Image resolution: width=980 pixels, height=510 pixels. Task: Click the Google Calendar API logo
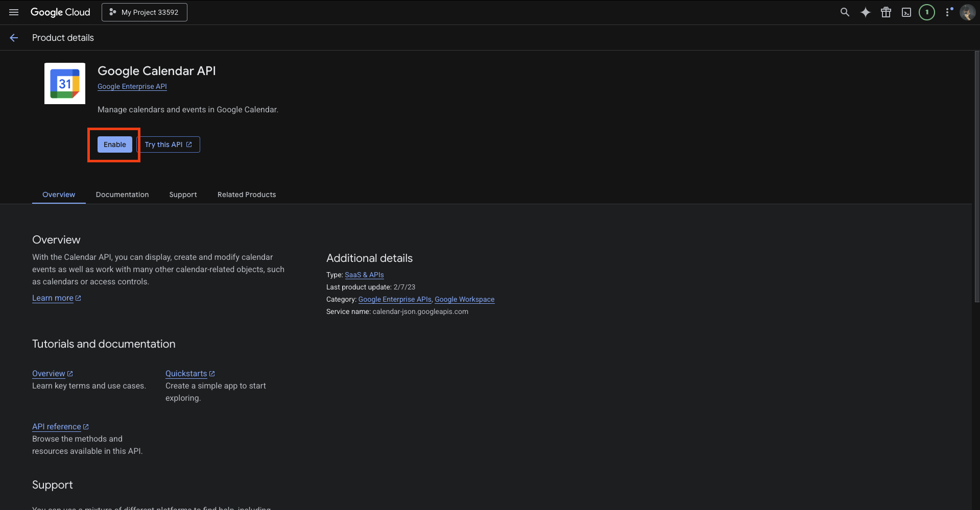coord(65,84)
